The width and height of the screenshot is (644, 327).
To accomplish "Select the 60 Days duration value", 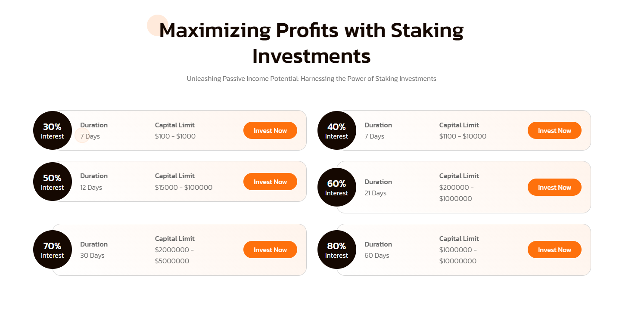I will pos(376,256).
